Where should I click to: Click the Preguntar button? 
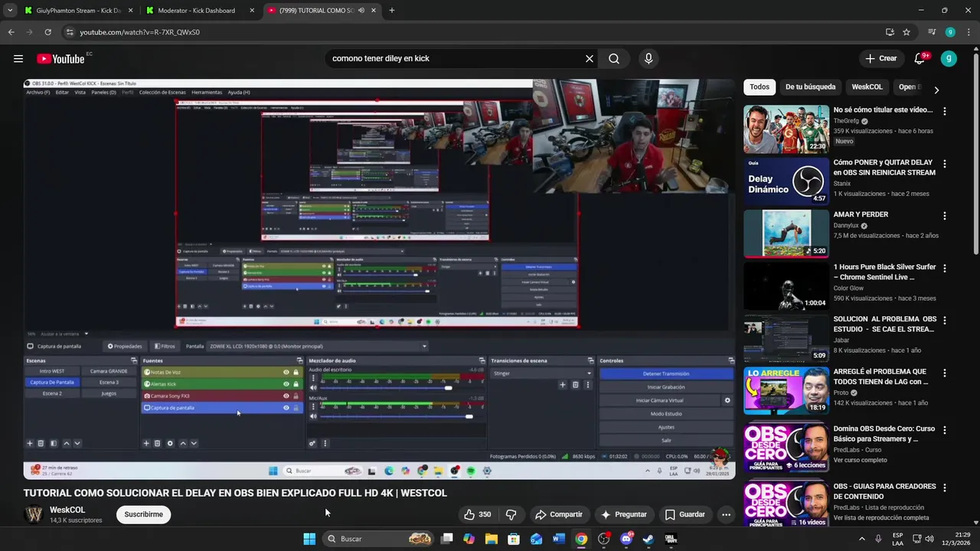tap(624, 514)
